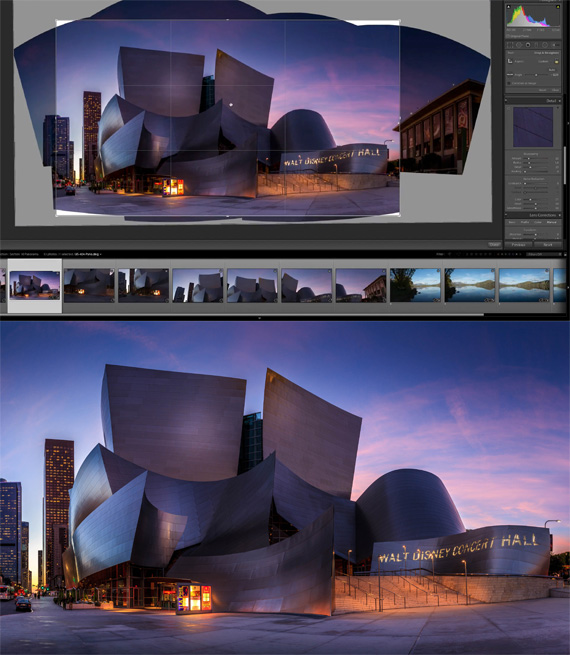Click Reset in the crop tool panel
Image resolution: width=570 pixels, height=655 pixels.
click(x=542, y=90)
